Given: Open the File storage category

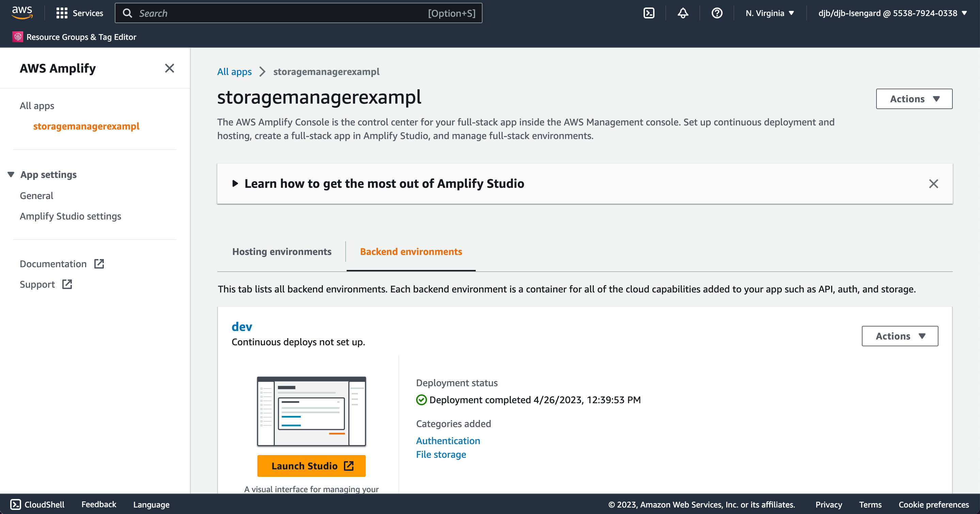Looking at the screenshot, I should pos(441,454).
